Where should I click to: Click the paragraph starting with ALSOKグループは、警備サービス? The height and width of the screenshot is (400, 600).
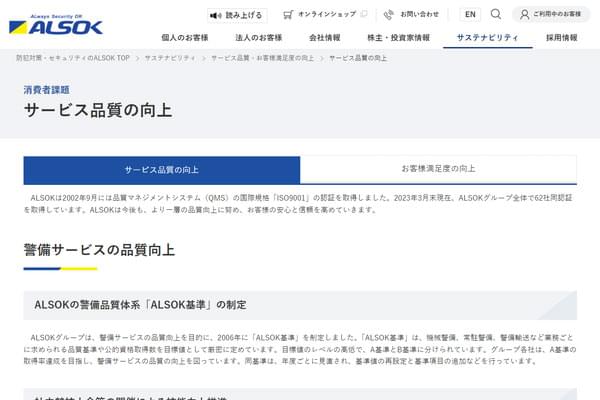click(300, 349)
